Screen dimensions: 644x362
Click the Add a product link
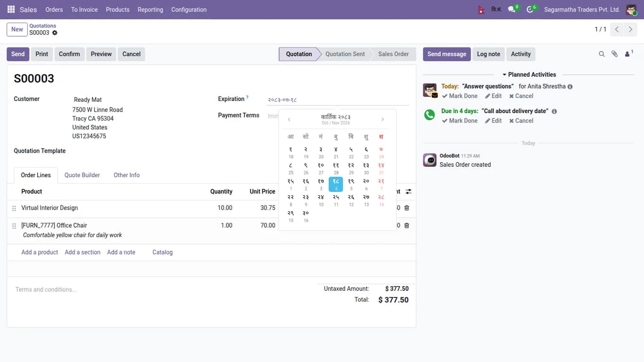point(40,252)
